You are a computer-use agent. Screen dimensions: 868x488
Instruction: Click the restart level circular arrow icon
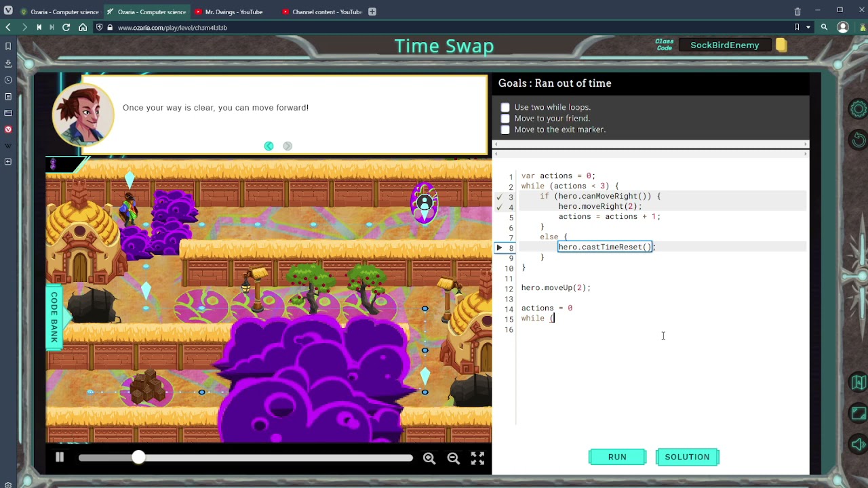click(859, 140)
